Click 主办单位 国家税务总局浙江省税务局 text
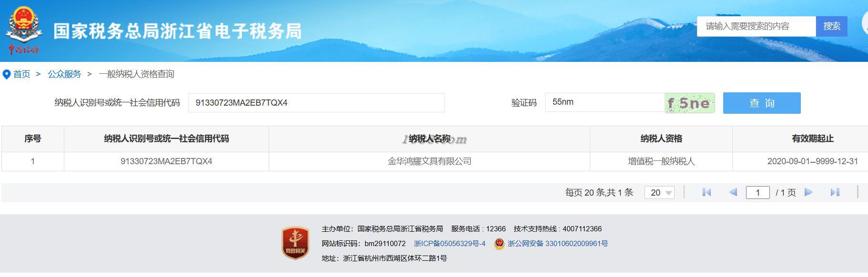Viewport: 868px width, 277px height. 382,229
